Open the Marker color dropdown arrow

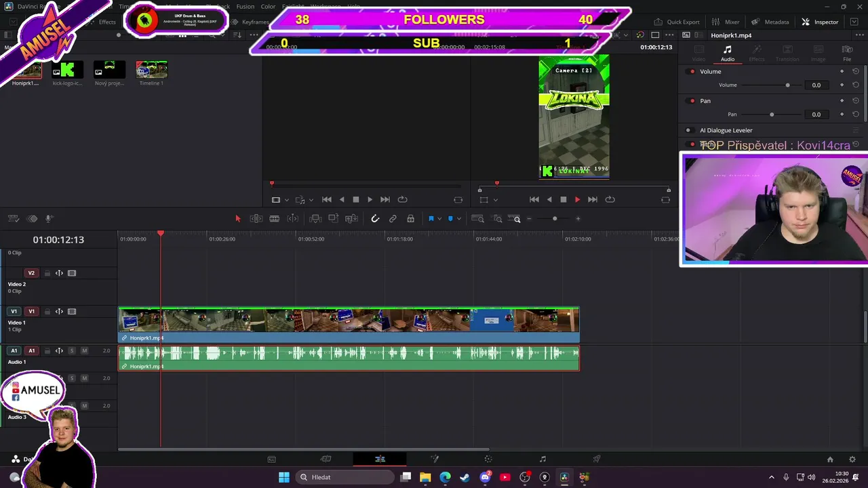click(x=459, y=218)
